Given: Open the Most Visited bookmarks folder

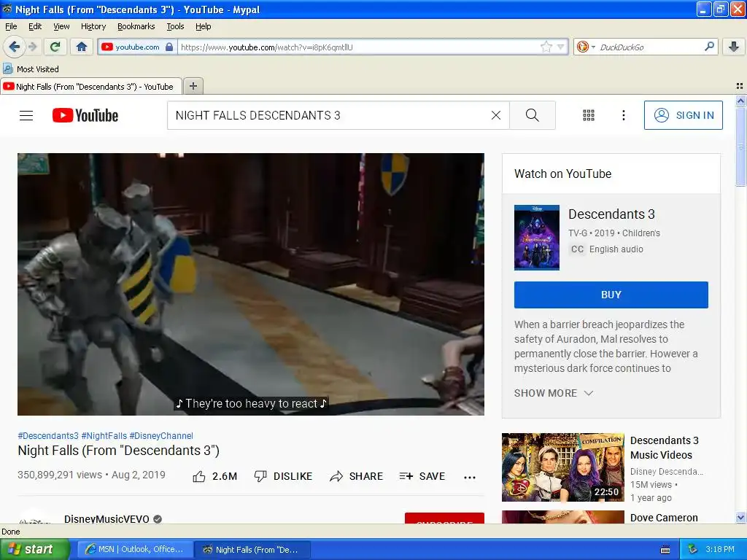Looking at the screenshot, I should pos(31,69).
